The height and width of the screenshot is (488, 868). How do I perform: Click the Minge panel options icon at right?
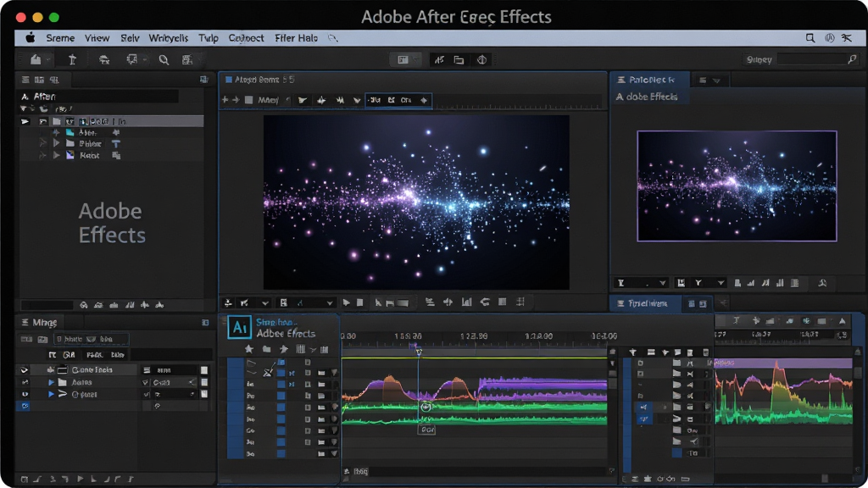click(205, 322)
